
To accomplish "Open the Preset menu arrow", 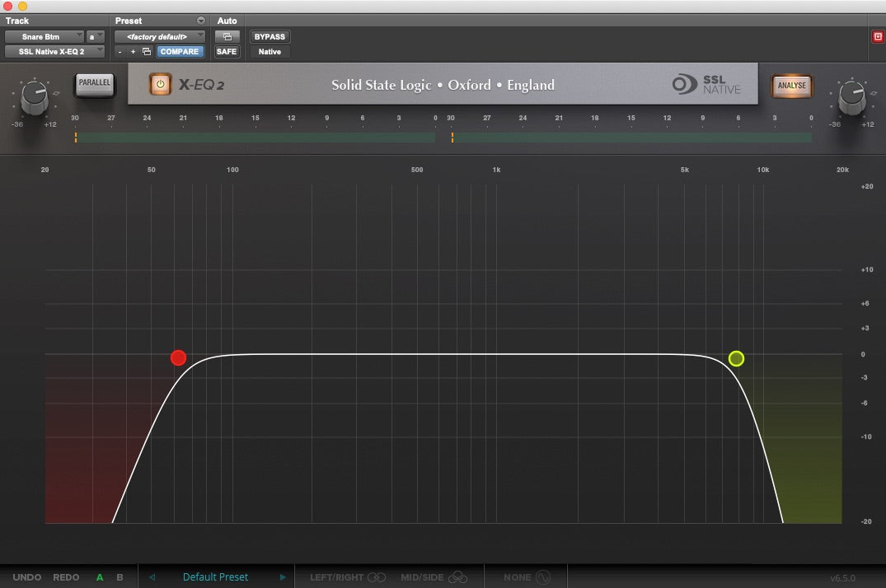I will coord(200,21).
